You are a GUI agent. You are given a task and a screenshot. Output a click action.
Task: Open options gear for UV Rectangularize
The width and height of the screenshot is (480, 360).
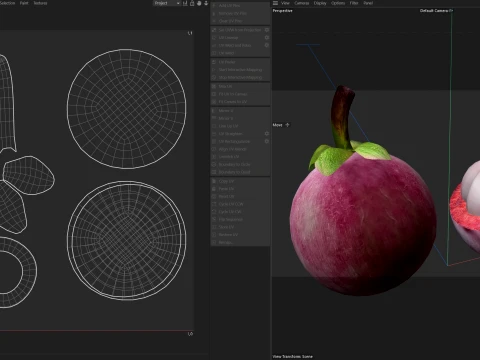coord(267,141)
